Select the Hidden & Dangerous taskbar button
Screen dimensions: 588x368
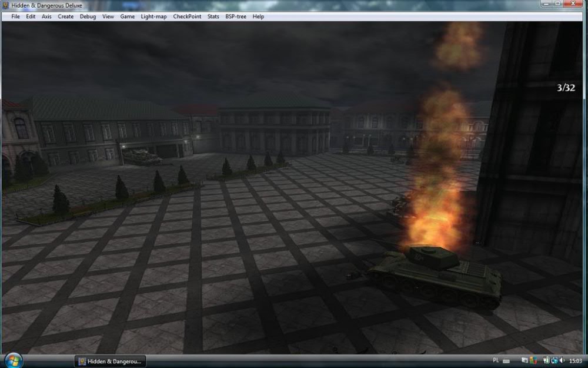[x=110, y=362]
